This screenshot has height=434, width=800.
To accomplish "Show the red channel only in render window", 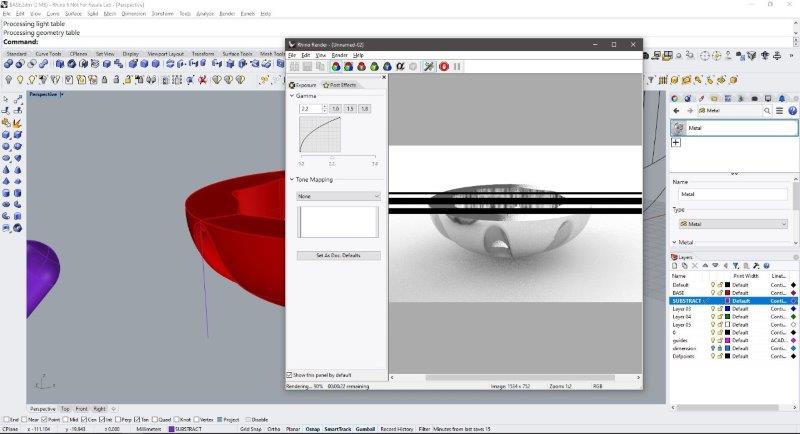I will [x=361, y=66].
